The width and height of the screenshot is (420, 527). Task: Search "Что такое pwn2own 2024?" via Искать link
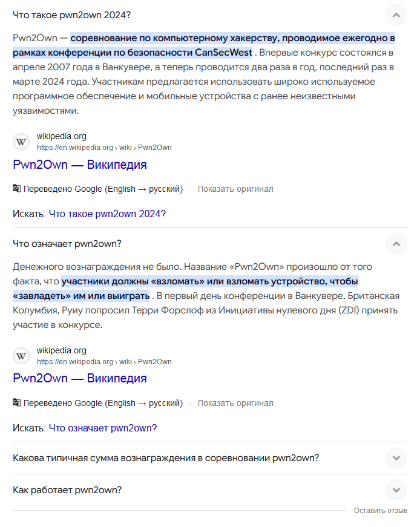click(107, 214)
